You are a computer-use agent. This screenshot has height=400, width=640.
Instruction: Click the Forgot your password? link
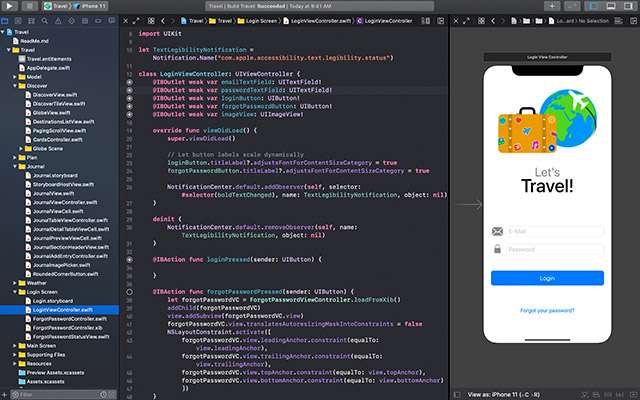(547, 310)
